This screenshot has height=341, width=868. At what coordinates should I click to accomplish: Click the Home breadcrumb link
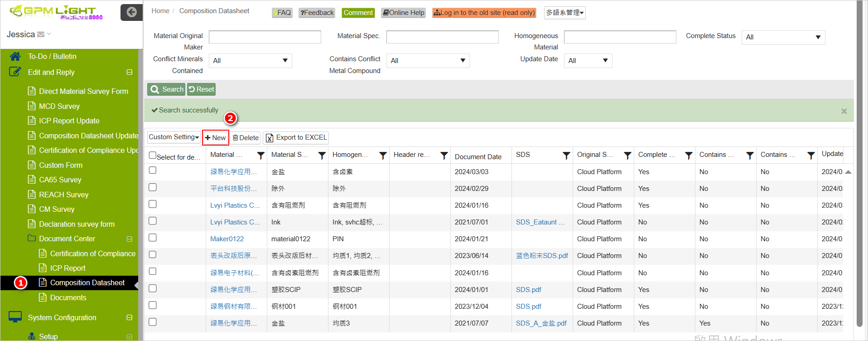pyautogui.click(x=160, y=11)
